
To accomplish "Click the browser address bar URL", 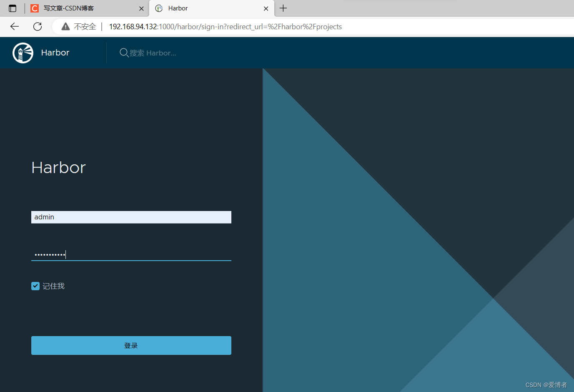I will 226,27.
